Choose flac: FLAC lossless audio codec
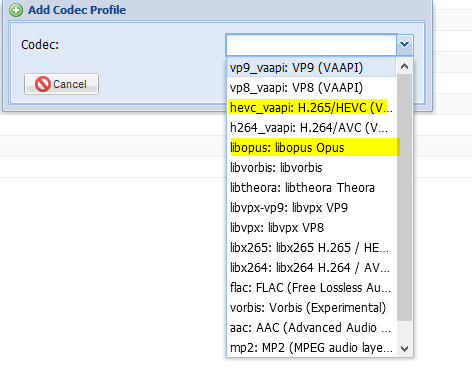The height and width of the screenshot is (376, 472). click(312, 288)
